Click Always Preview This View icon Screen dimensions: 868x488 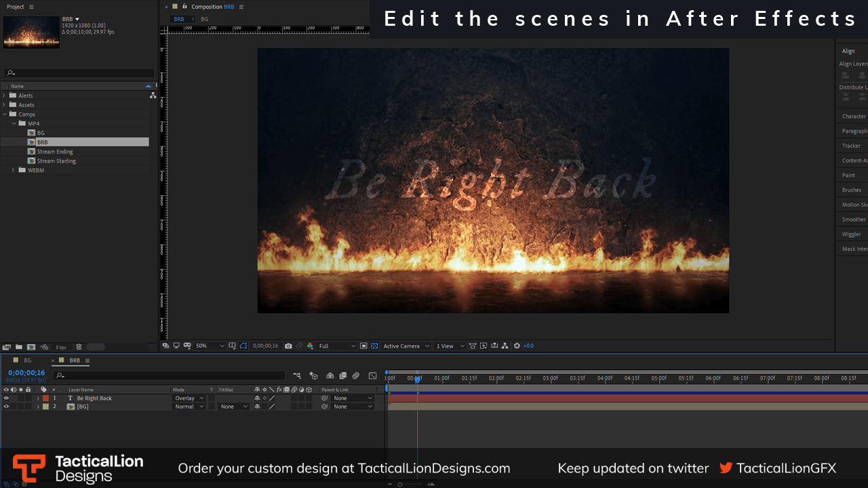coord(165,346)
